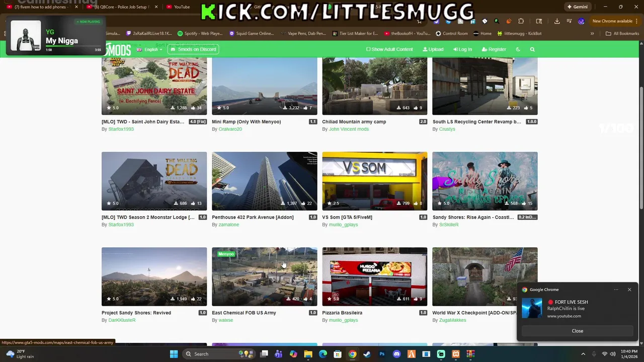Screen dimensions: 644x362
Task: Open the Squid Game Online bookmark
Action: [x=252, y=34]
